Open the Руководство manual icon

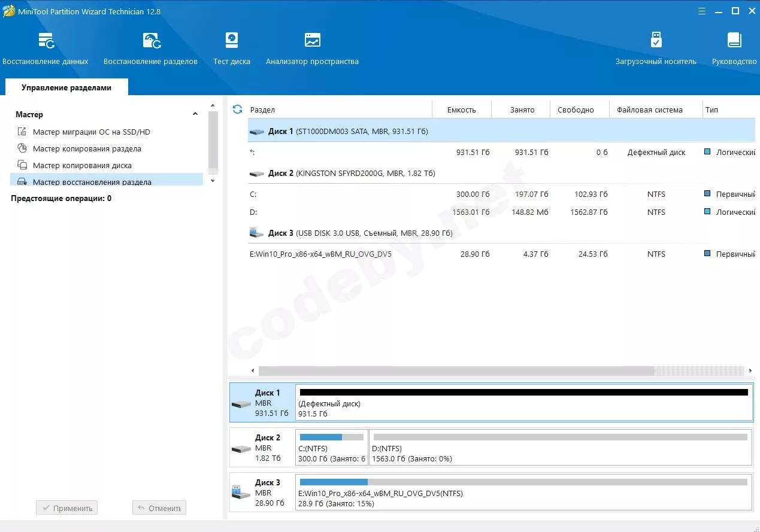[734, 41]
